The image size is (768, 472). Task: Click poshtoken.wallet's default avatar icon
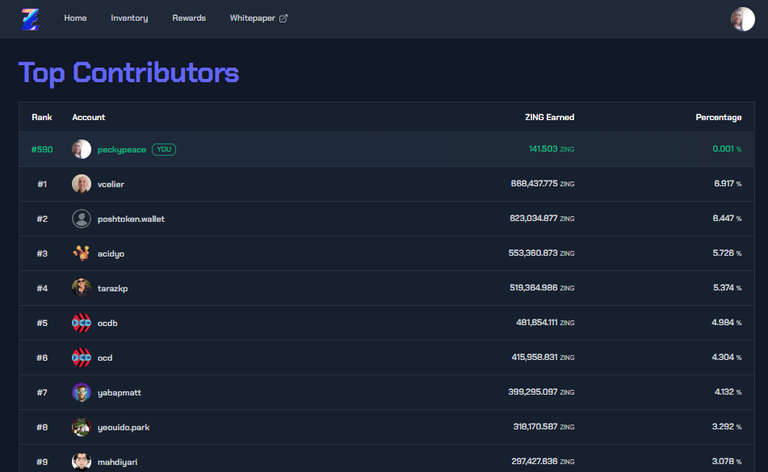[x=81, y=218]
